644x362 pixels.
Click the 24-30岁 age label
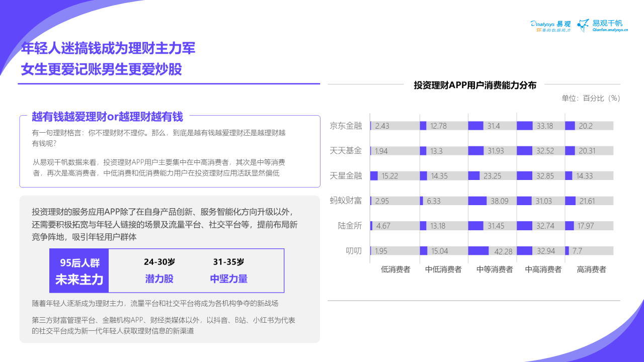point(159,262)
